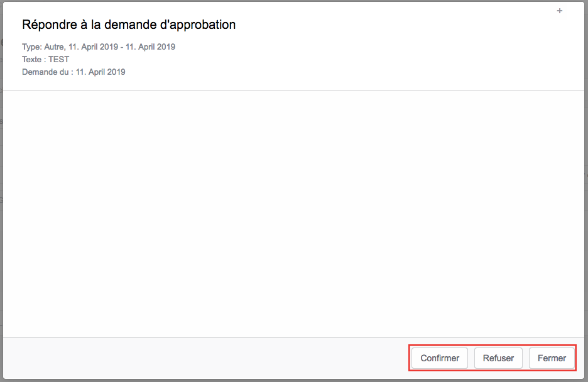Click the word "Répondre" in the heading
Viewport: 588px width, 382px height.
(x=50, y=25)
